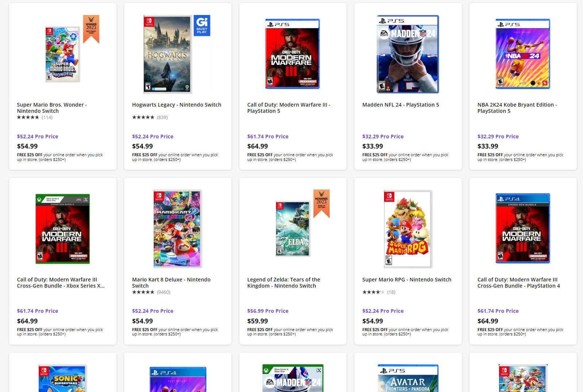Open Madden NFL 24 - PlayStation 5 title link
583x392 pixels.
pos(400,105)
